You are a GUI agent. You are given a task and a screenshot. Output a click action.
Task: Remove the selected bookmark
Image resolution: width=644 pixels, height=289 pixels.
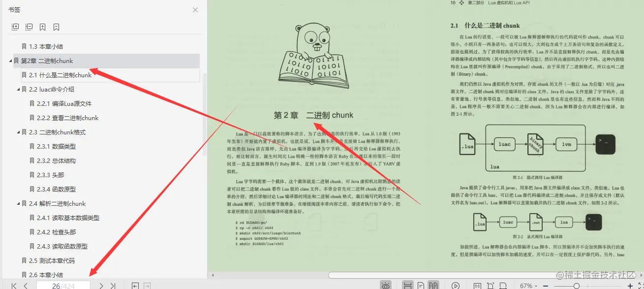tap(56, 27)
